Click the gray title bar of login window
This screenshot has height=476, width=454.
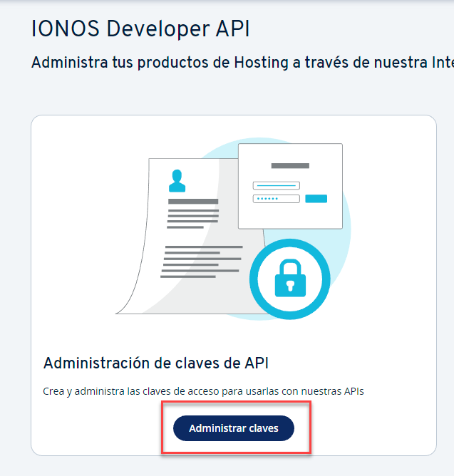pos(290,165)
